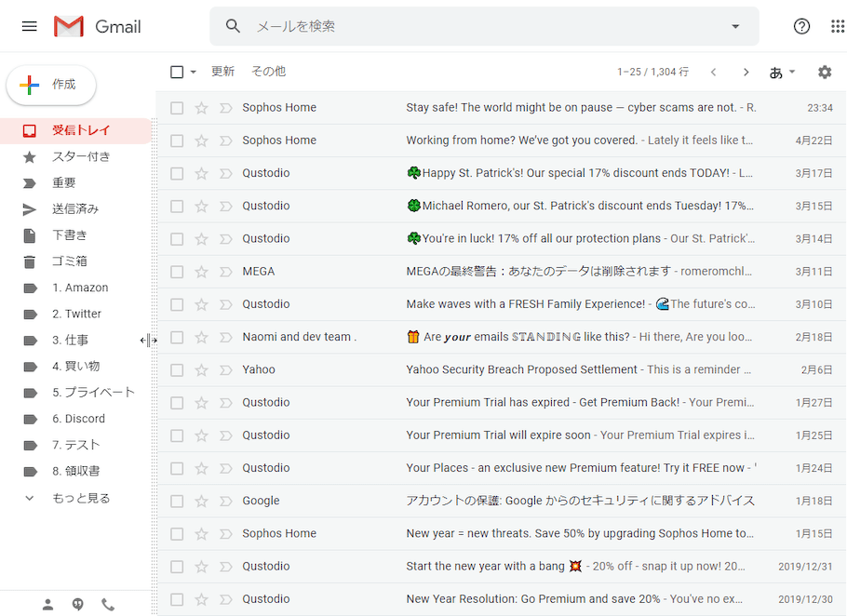Click the Gmail logo
The image size is (847, 616).
97,26
